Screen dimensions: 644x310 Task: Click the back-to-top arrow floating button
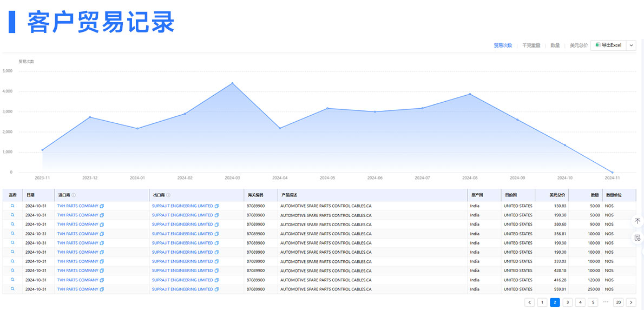point(637,221)
